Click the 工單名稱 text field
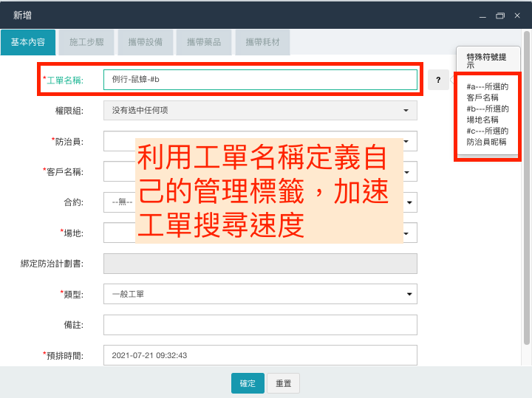This screenshot has height=398, width=532. click(x=260, y=80)
